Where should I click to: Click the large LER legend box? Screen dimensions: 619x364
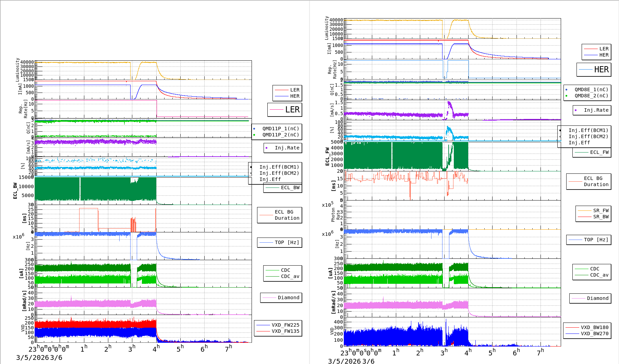285,110
